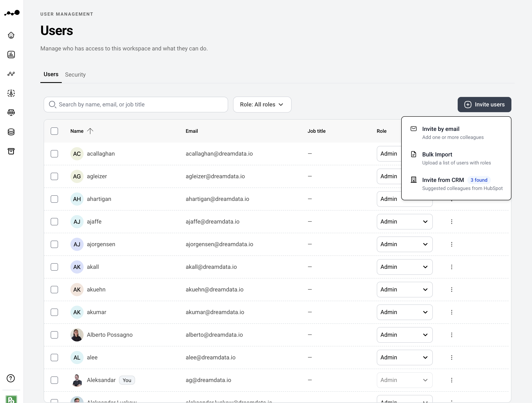This screenshot has height=403, width=532.
Task: Open the bar chart reports icon
Action: pyautogui.click(x=11, y=55)
